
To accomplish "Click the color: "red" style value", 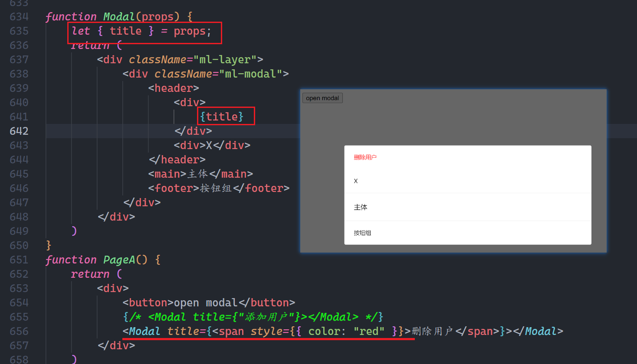I will click(x=346, y=331).
